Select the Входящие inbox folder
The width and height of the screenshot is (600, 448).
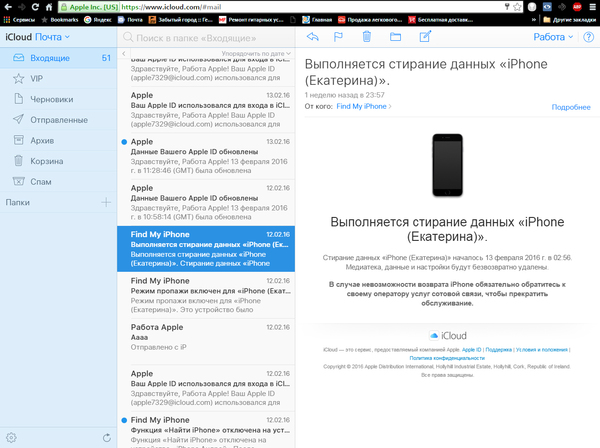[50, 59]
